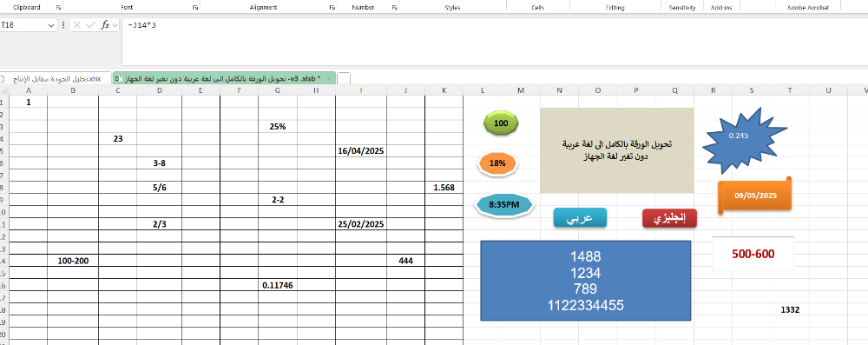Select the orange octagon showing 18%
This screenshot has width=868, height=345.
(x=497, y=163)
